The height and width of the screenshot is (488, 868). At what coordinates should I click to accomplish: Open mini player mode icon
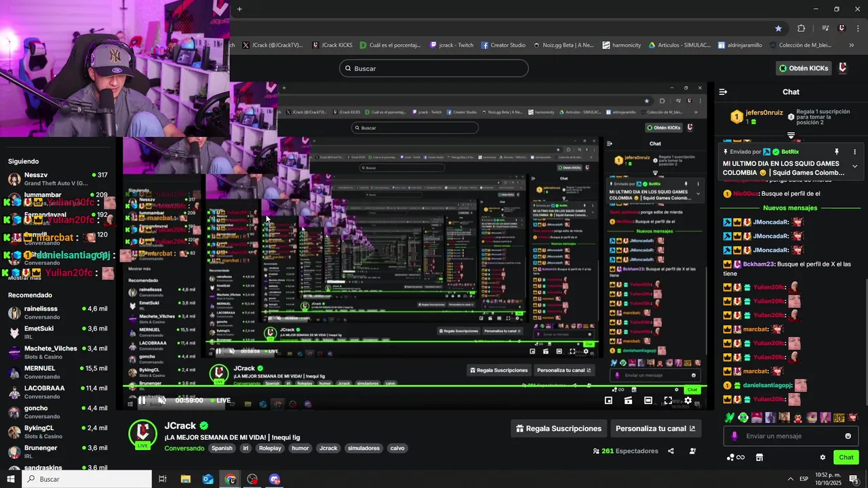coord(608,401)
